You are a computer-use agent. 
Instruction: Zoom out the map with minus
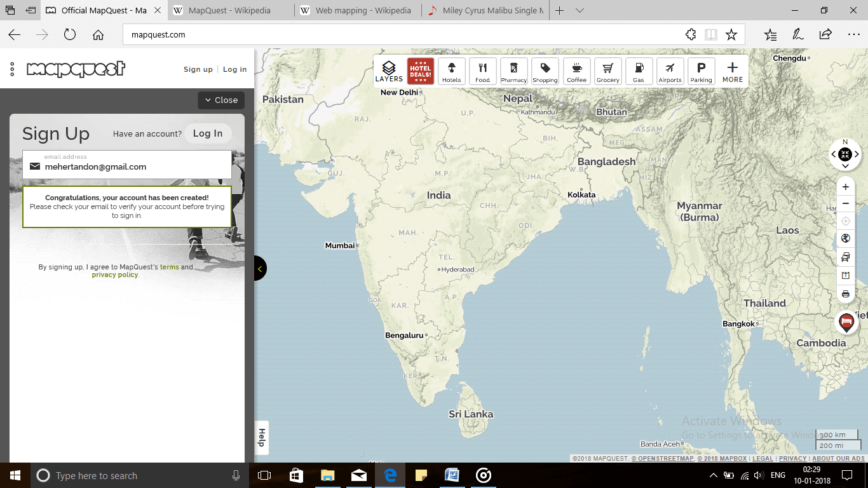845,203
